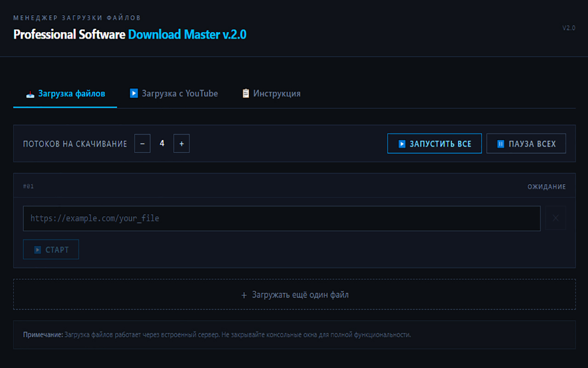The height and width of the screenshot is (368, 588).
Task: Start download #01 with the СТАРТ button
Action: point(51,249)
